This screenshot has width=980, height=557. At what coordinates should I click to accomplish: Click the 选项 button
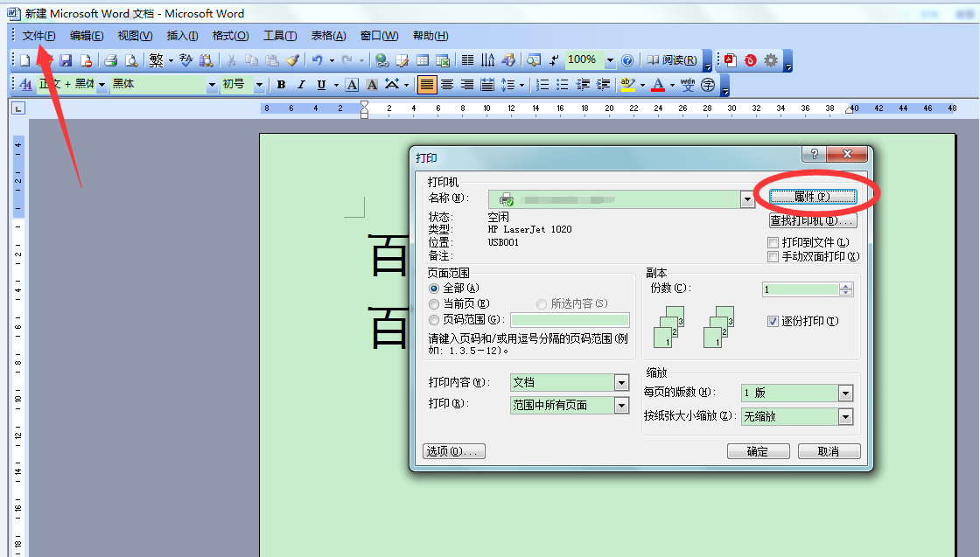454,450
